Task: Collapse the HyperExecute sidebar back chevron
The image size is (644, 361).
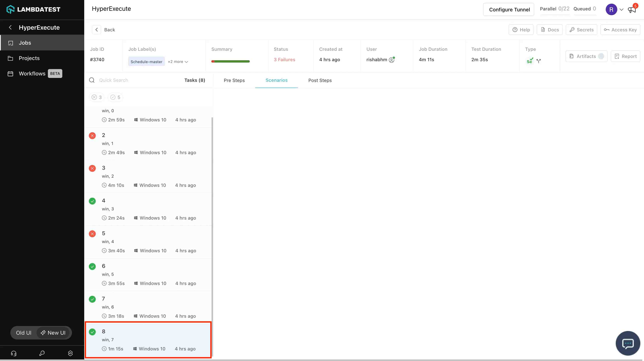Action: 10,28
